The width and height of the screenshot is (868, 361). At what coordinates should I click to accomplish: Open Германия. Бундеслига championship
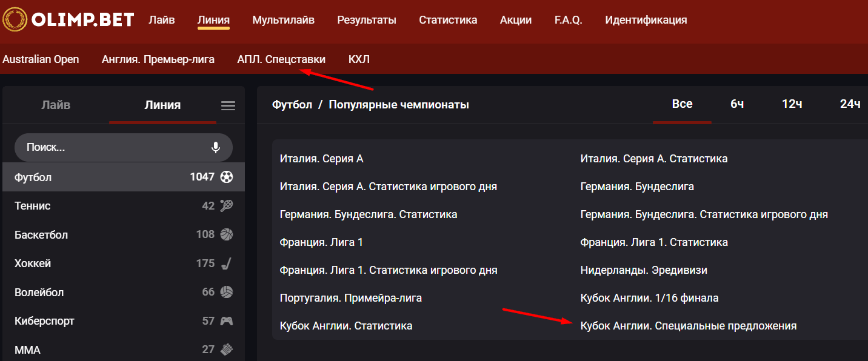[637, 187]
